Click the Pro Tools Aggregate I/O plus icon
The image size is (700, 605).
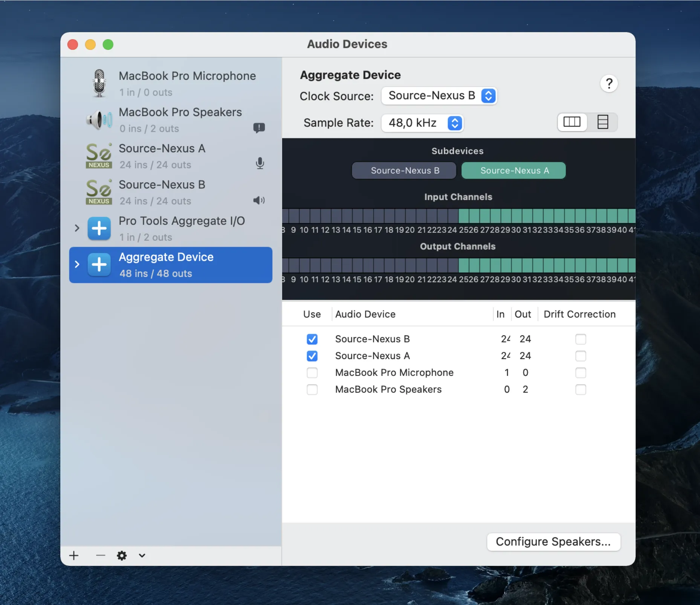[x=99, y=228]
